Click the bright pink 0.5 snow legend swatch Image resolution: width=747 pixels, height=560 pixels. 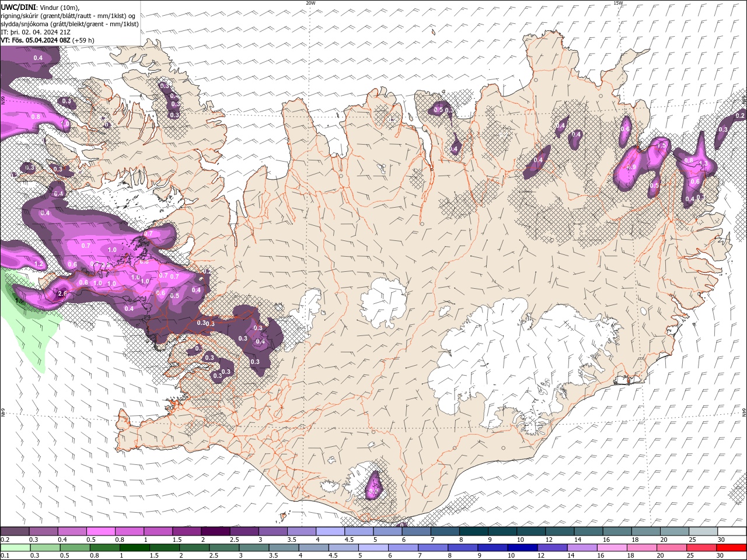(100, 531)
